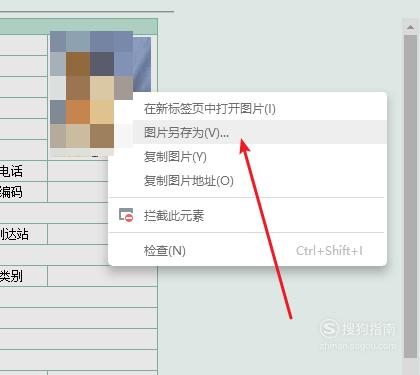Click the 编码 label cell
This screenshot has width=420, height=375.
23,192
